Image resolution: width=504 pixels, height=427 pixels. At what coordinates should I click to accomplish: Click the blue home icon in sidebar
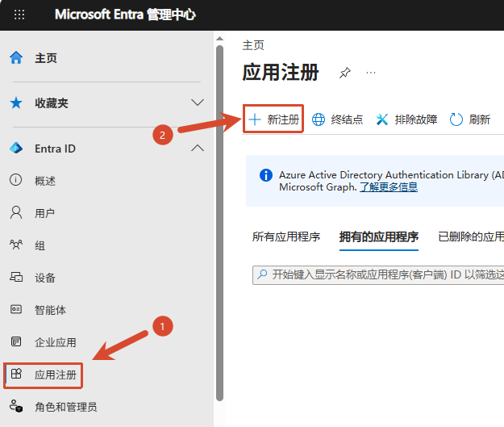[16, 58]
